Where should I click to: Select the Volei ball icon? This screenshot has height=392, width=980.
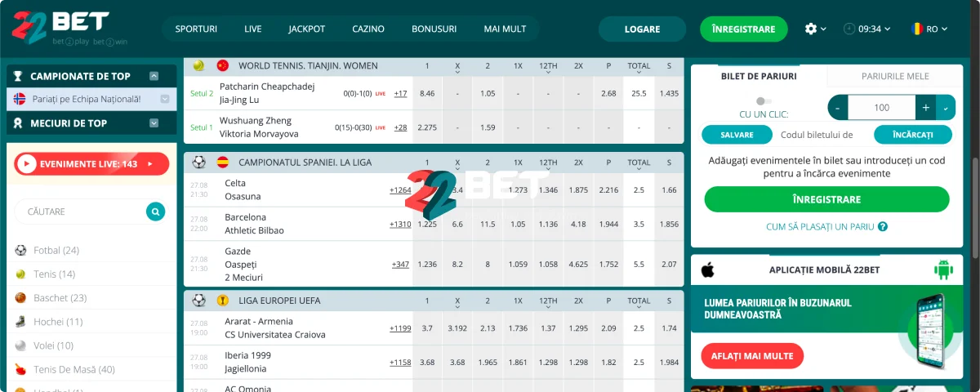point(20,345)
